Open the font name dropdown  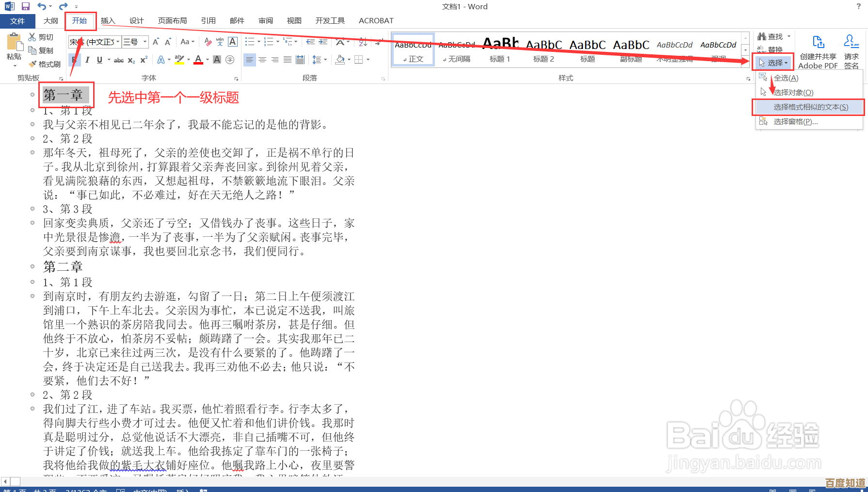pos(118,42)
